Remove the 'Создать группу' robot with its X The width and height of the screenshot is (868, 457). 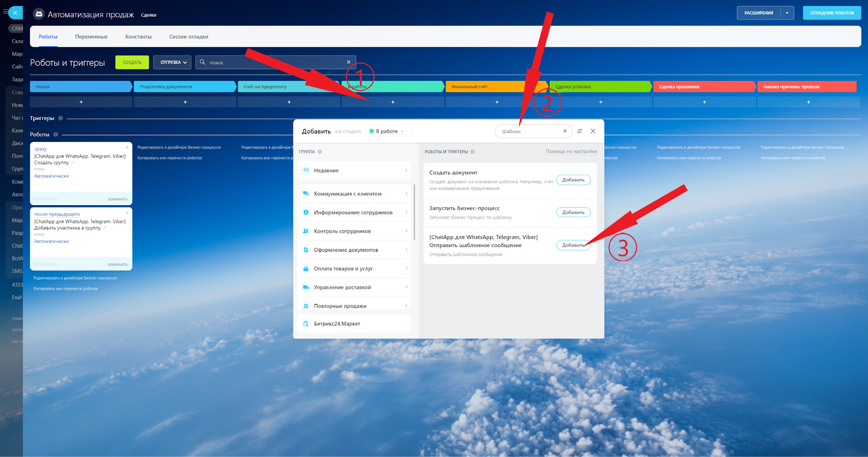coord(127,148)
